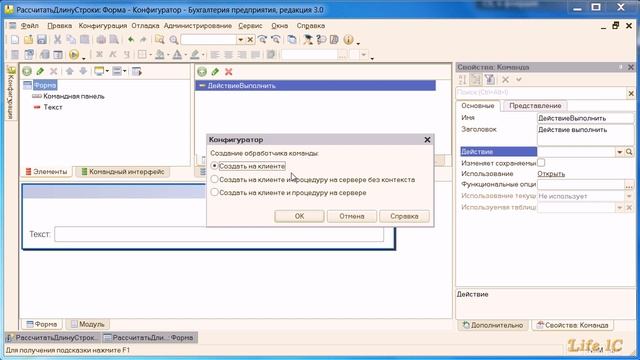Click the Открыть link for Использование

551,174
